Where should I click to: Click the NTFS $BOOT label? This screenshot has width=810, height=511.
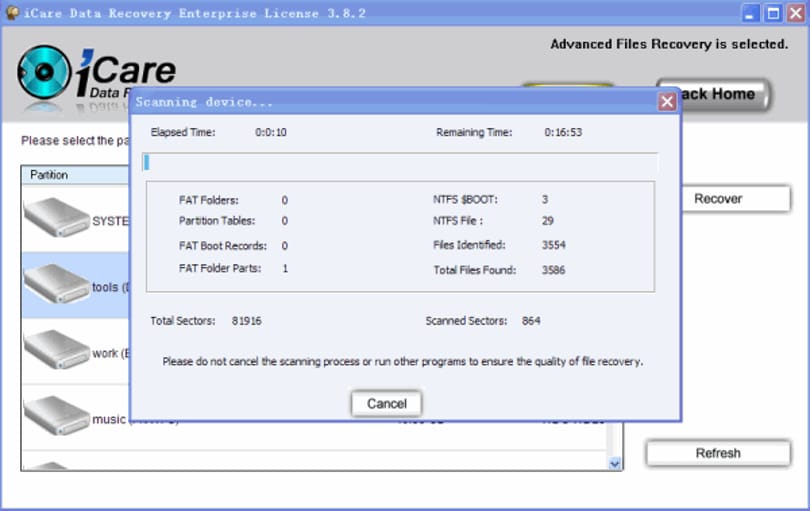click(x=465, y=199)
